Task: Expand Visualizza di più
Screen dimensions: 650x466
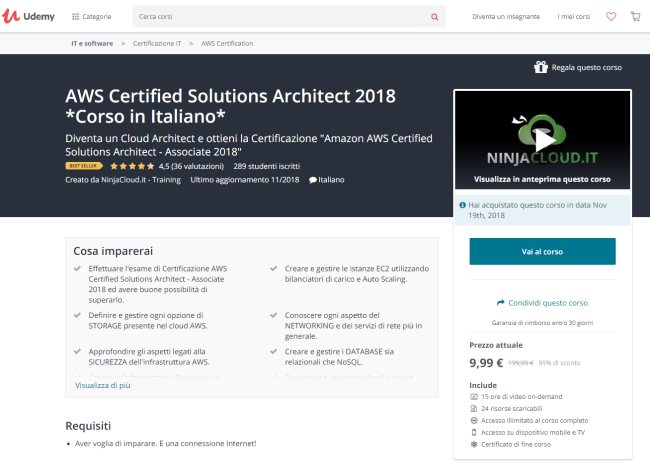Action: click(x=103, y=385)
